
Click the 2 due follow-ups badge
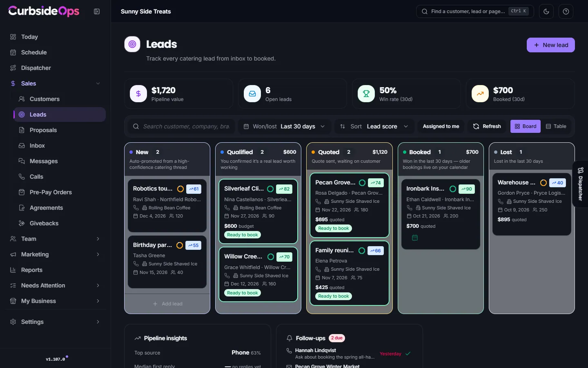337,338
